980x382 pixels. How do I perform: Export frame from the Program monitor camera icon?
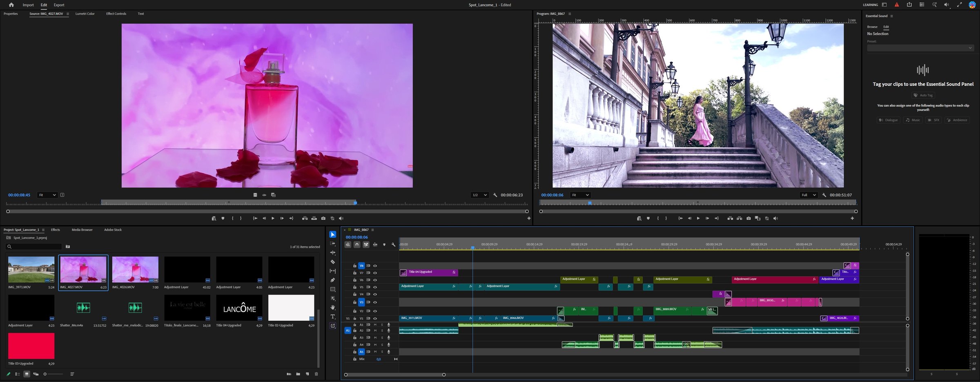pos(748,218)
